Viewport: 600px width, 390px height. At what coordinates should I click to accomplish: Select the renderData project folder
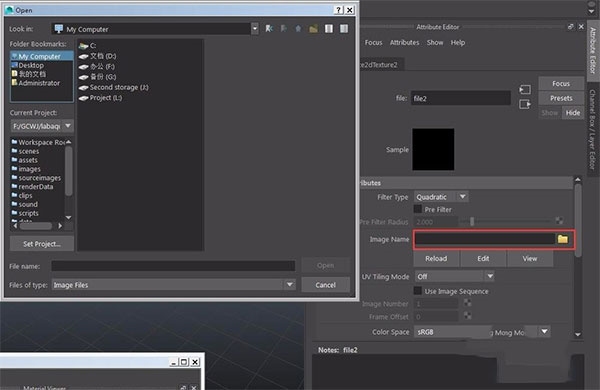pos(33,187)
